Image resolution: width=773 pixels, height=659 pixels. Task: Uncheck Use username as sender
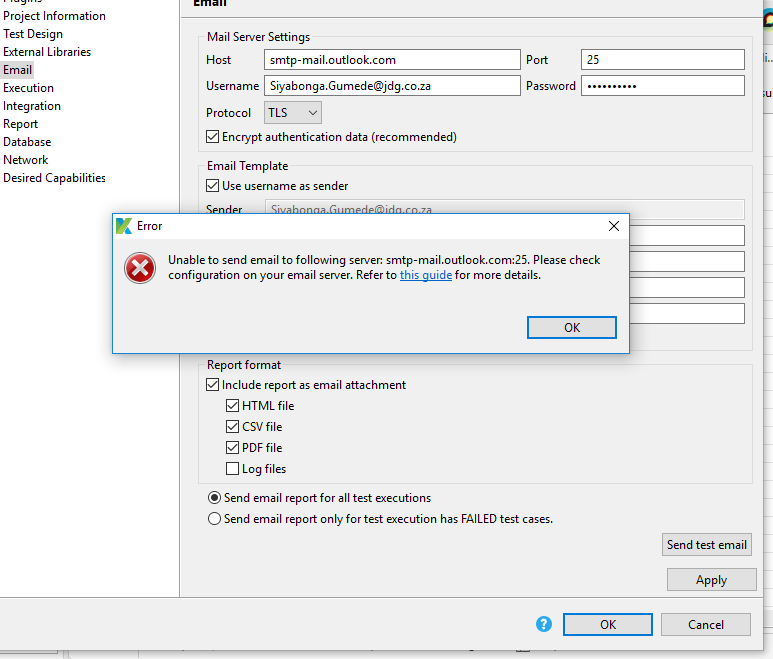pos(213,186)
